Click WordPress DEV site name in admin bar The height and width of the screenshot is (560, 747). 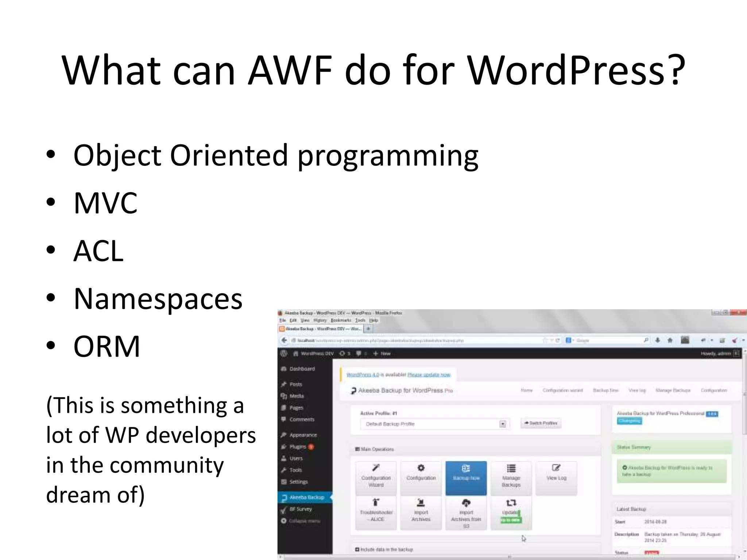tap(313, 353)
